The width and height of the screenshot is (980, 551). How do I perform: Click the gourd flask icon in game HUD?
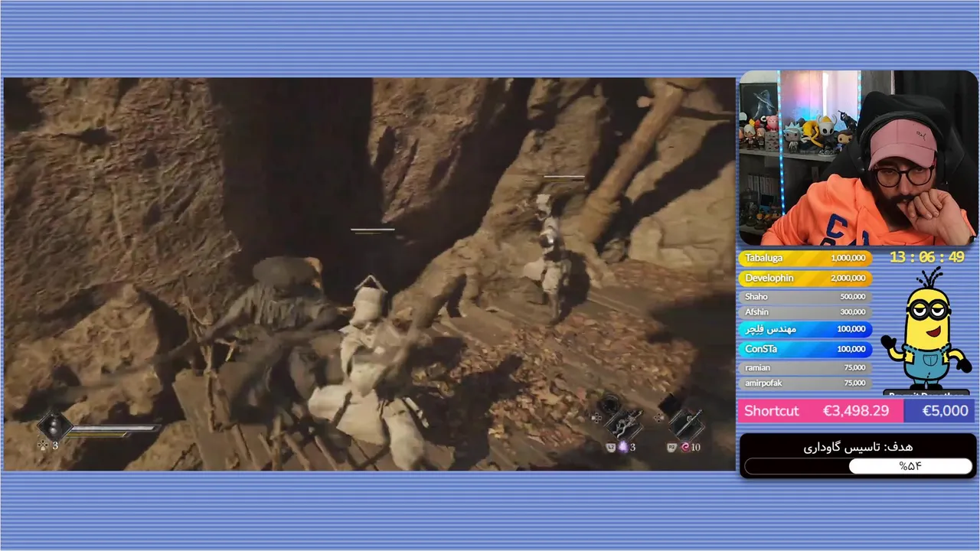tap(54, 425)
